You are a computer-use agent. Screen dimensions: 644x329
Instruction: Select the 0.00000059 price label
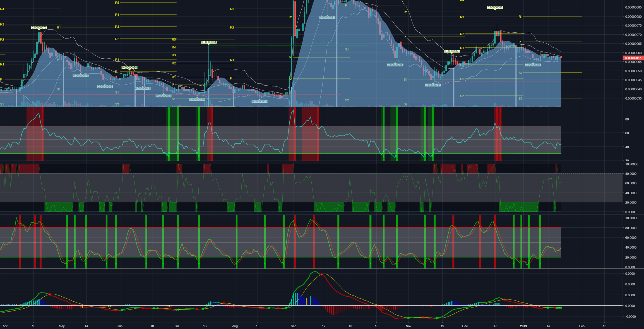[451, 51]
